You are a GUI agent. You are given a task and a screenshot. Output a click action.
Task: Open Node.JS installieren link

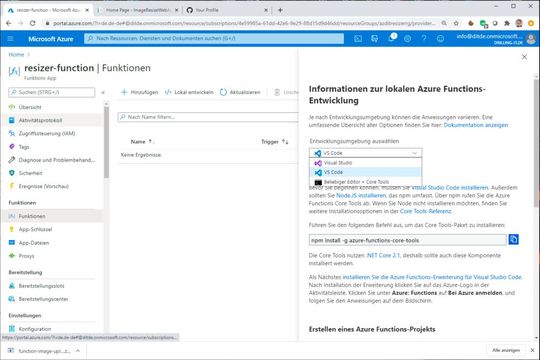[361, 196]
